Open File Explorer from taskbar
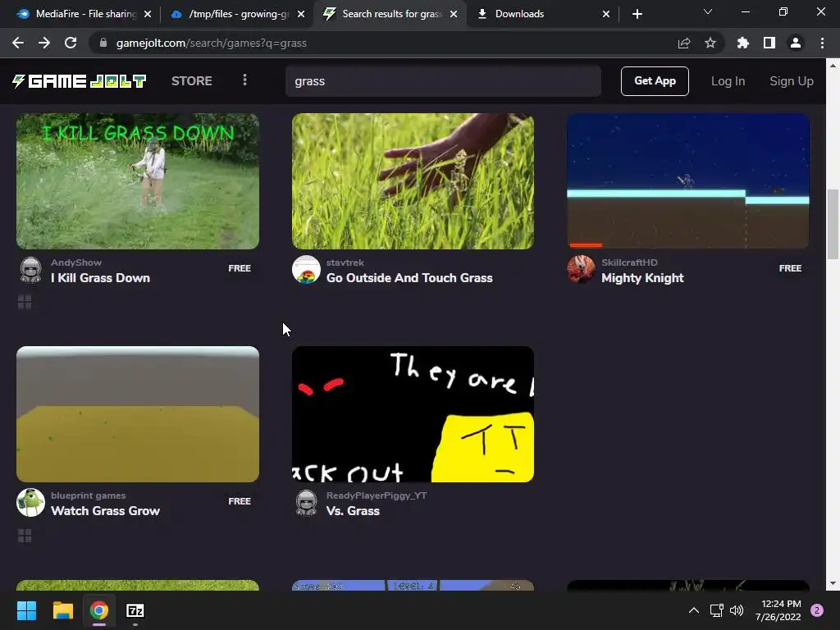The height and width of the screenshot is (630, 840). click(62, 610)
